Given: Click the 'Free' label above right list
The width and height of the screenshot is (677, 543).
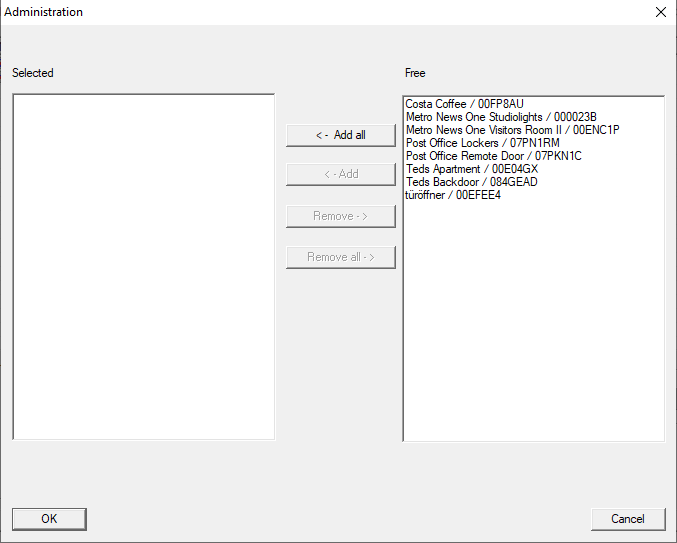Looking at the screenshot, I should tap(415, 73).
